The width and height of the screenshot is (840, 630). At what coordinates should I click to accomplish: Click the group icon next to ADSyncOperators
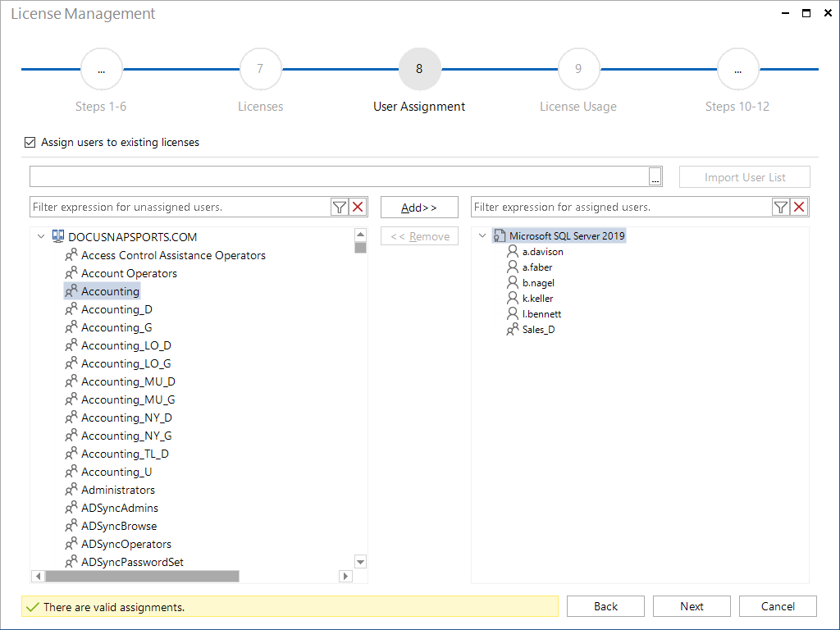(x=71, y=544)
